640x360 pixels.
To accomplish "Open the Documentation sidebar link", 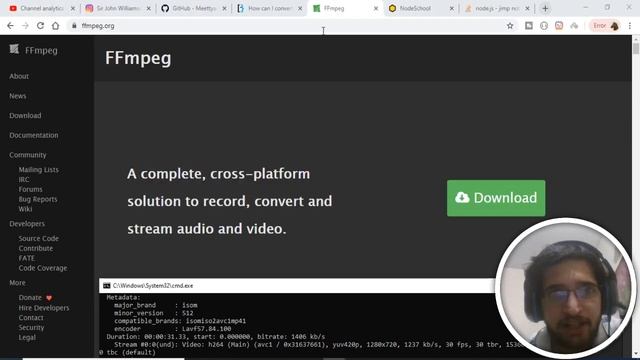I will click(34, 135).
